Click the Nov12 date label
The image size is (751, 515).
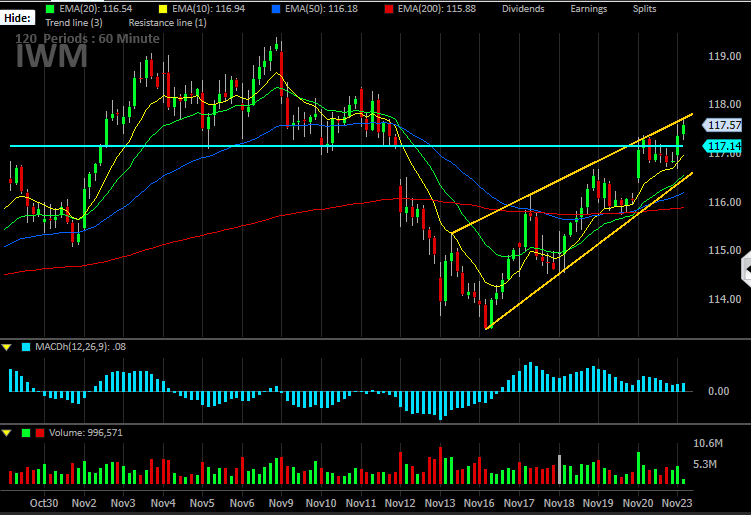coord(400,503)
